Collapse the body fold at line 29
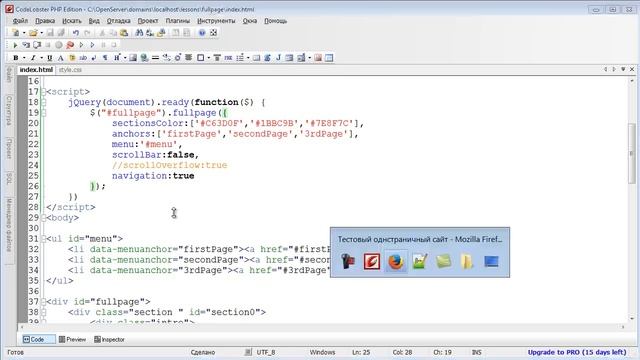This screenshot has height=360, width=640. click(x=43, y=218)
